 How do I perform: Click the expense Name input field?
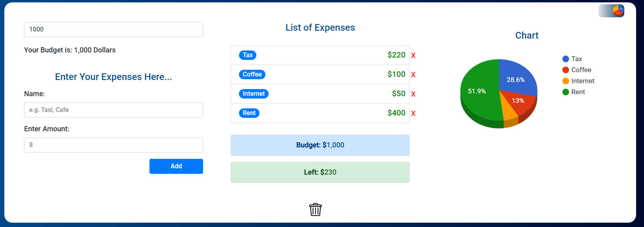[x=113, y=110]
